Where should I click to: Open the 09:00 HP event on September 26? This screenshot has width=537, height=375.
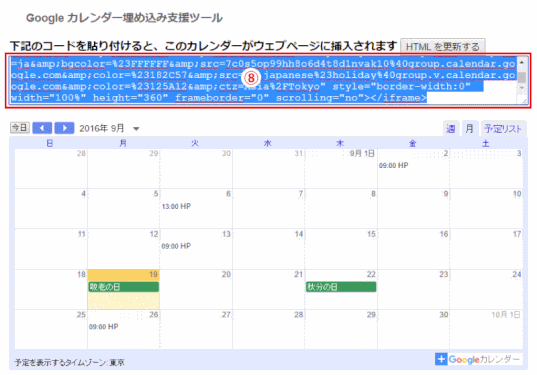point(103,327)
